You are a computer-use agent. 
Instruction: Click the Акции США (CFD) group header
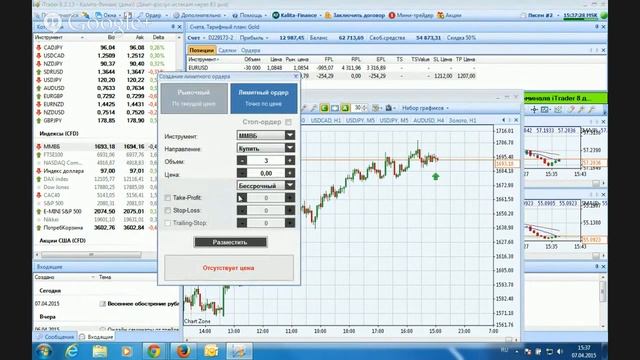point(62,241)
